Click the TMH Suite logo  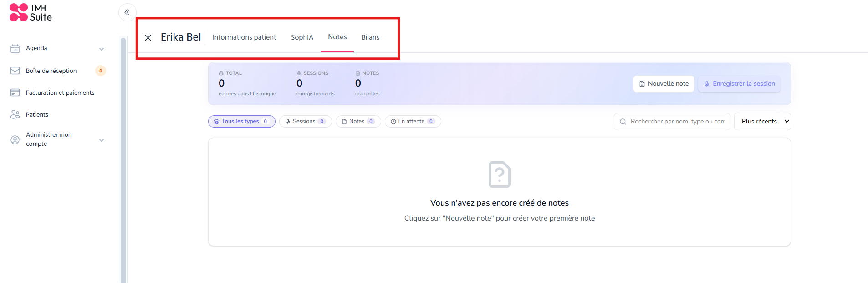[31, 12]
